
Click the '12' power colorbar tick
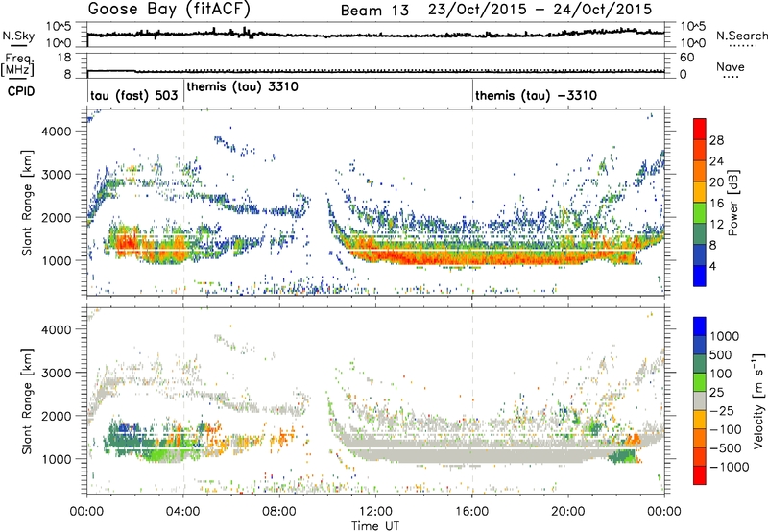coord(716,225)
